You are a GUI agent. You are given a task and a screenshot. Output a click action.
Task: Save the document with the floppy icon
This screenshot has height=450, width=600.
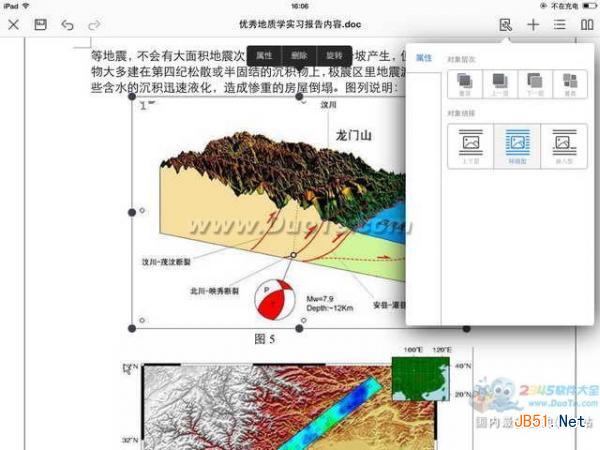40,23
